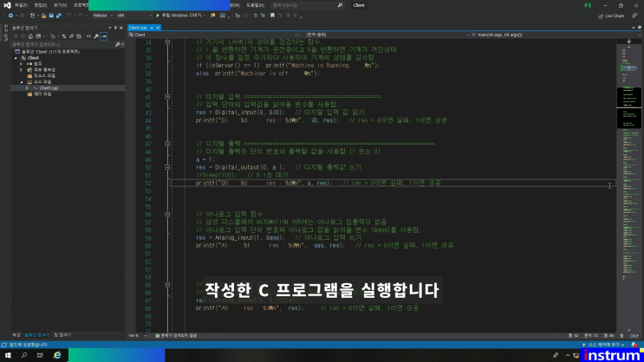Open the main(int argc) member dropdown

555,35
